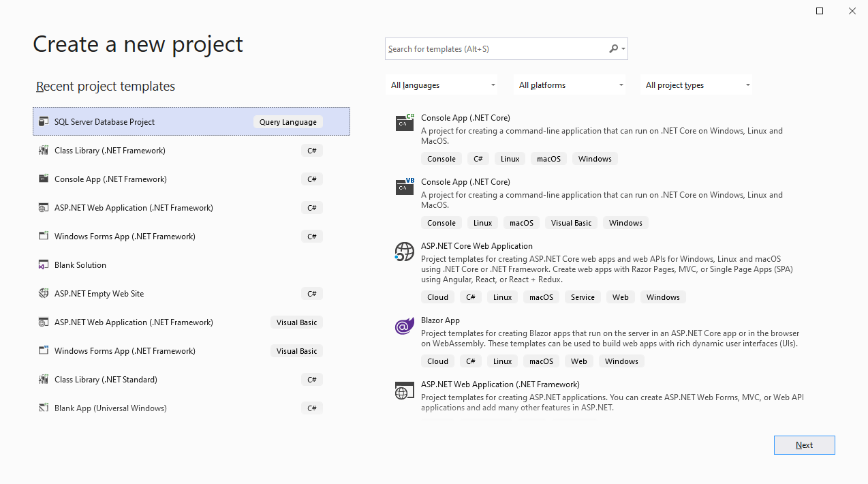
Task: Click the Query Language tag
Action: click(x=288, y=122)
